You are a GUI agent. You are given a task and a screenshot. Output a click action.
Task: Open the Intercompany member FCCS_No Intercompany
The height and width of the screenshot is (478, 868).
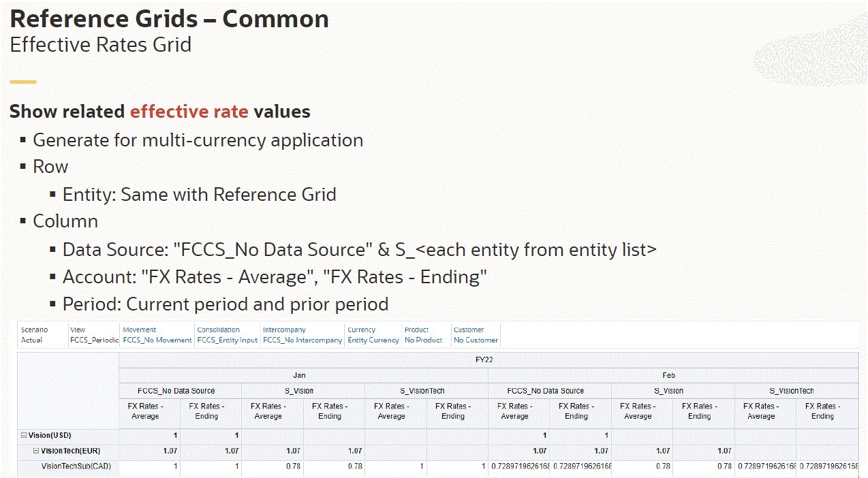(303, 340)
